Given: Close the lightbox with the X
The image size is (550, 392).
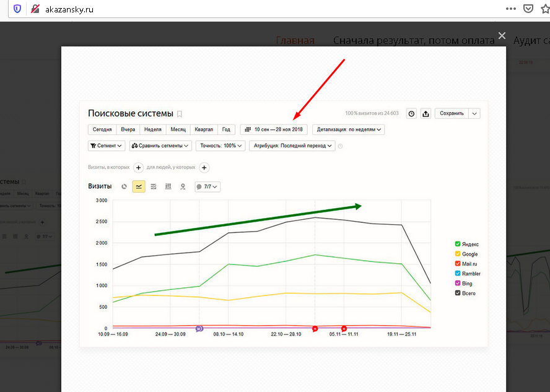Looking at the screenshot, I should 502,35.
